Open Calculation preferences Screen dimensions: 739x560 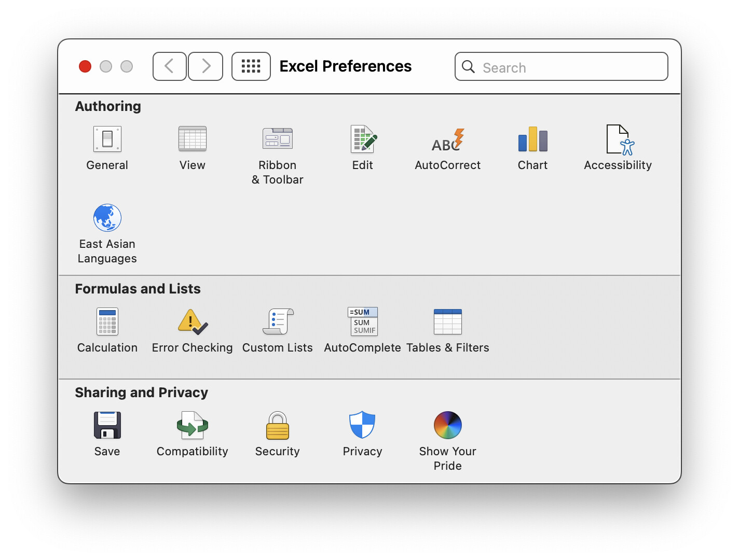coord(107,321)
